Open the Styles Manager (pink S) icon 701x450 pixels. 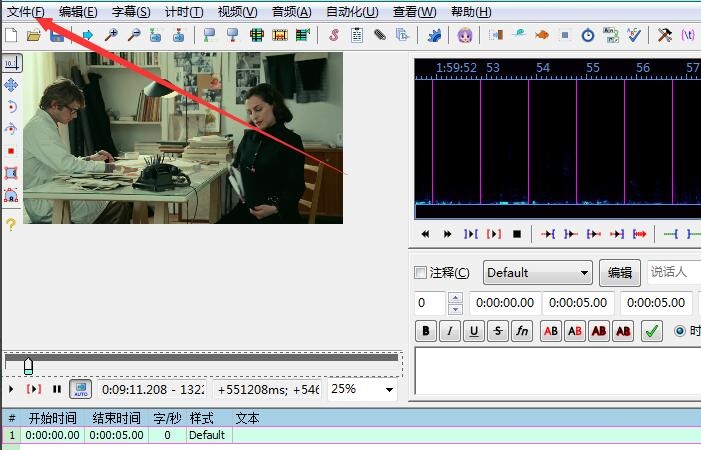point(333,35)
